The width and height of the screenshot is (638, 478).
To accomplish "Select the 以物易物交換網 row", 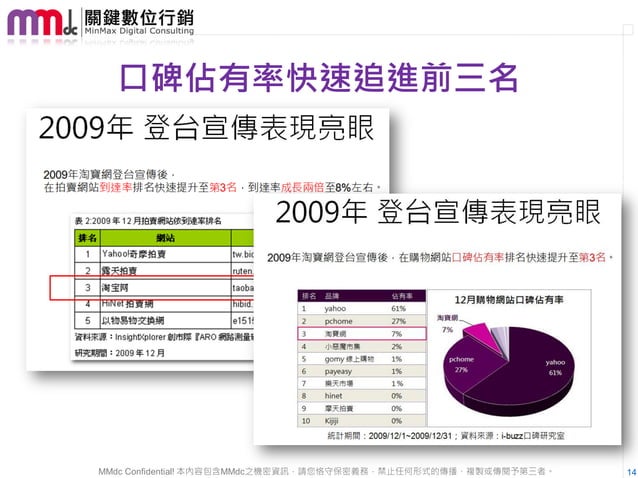I will click(164, 321).
